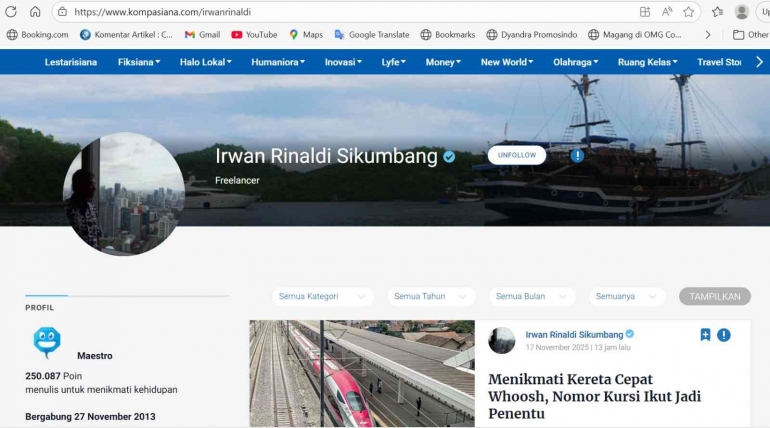This screenshot has width=770, height=428.
Task: Activate the Read aloud icon
Action: [x=667, y=12]
